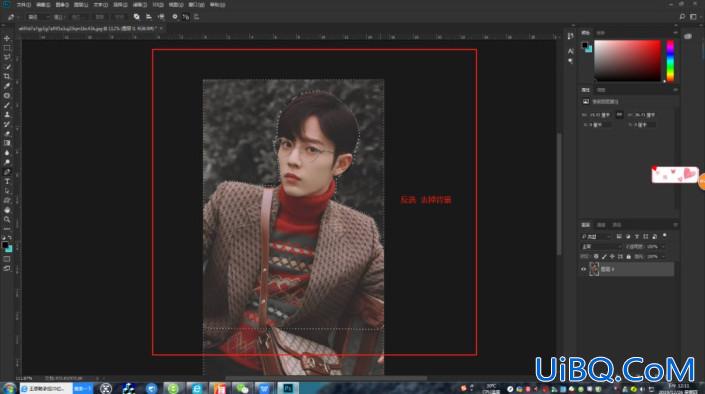Select the Eraser tool
705x394 pixels.
(x=7, y=134)
